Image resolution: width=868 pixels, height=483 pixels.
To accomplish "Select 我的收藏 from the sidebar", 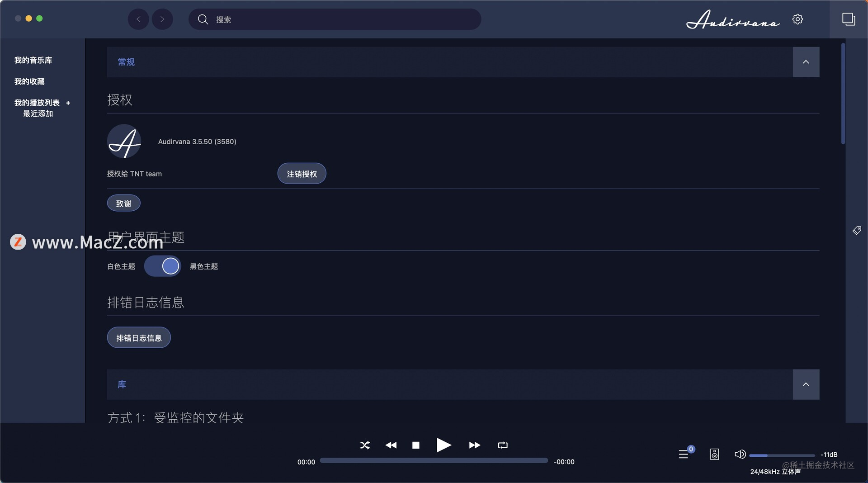I will click(29, 81).
